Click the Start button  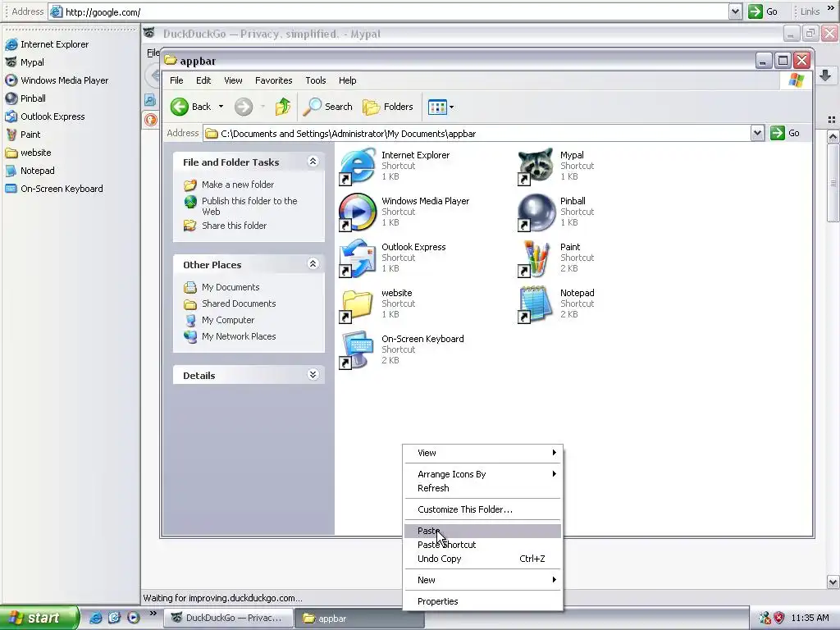pos(39,618)
